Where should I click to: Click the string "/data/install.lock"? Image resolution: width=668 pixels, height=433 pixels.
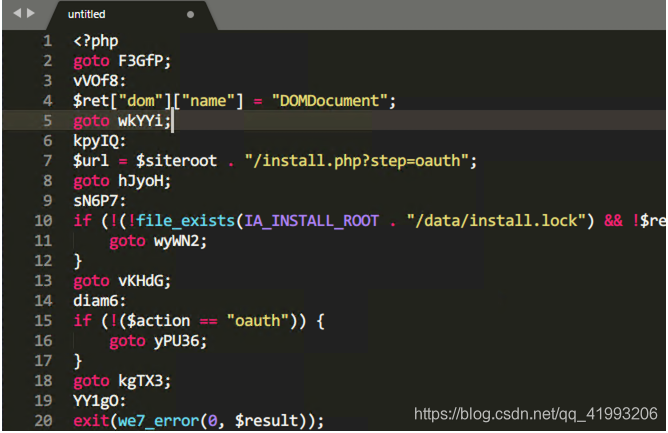pos(495,221)
